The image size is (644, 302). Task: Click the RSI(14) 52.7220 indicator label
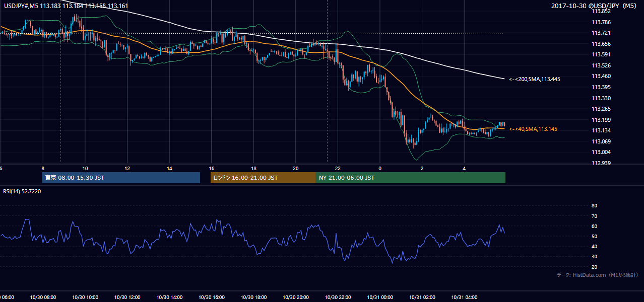click(22, 191)
